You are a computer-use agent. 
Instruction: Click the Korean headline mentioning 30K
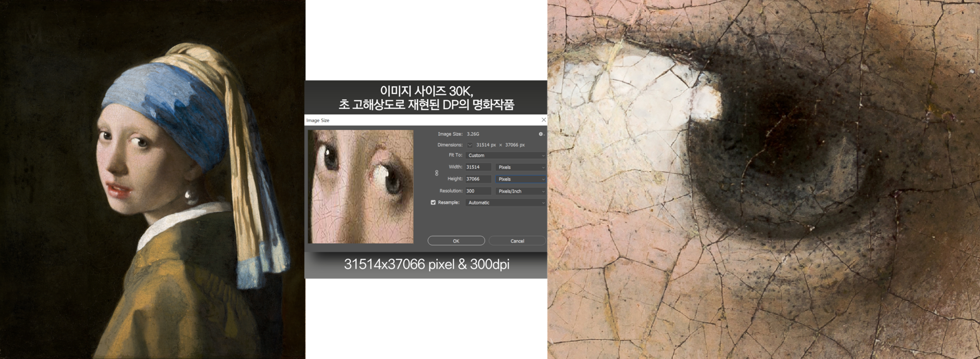426,98
